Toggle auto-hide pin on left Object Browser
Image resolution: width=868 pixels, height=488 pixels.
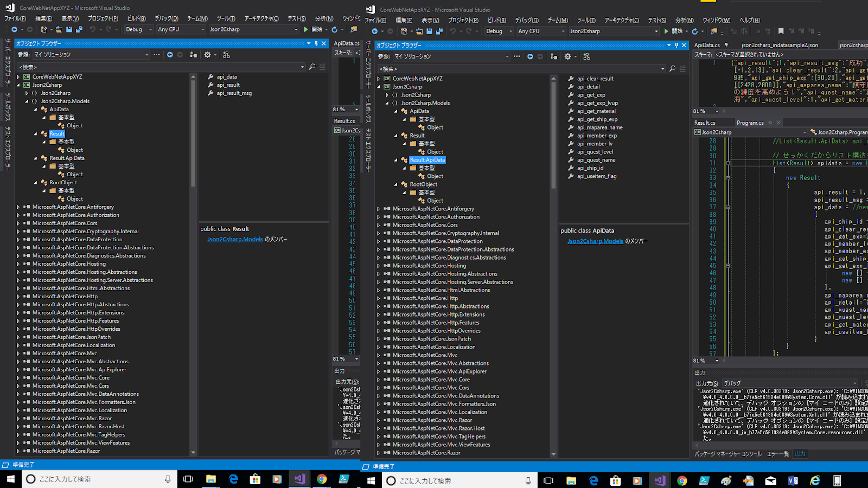[x=316, y=43]
